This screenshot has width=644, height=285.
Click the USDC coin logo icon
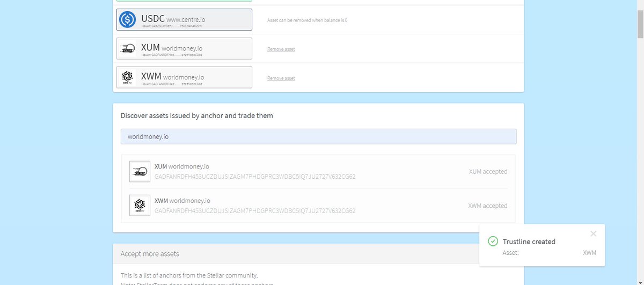[128, 20]
